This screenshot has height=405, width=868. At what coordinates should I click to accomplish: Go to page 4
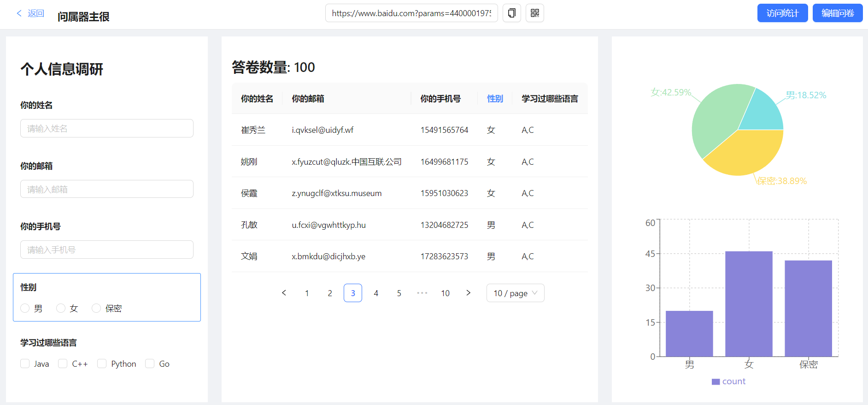[x=376, y=293]
